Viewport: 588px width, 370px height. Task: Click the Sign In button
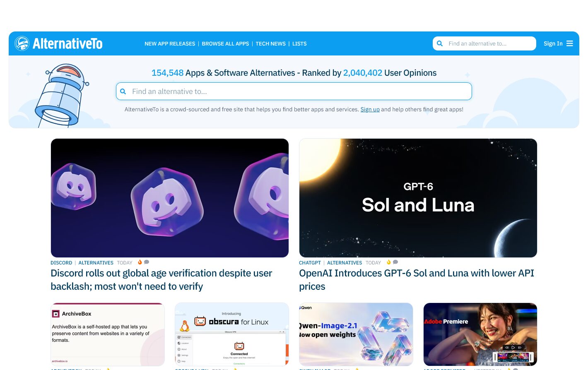(553, 43)
